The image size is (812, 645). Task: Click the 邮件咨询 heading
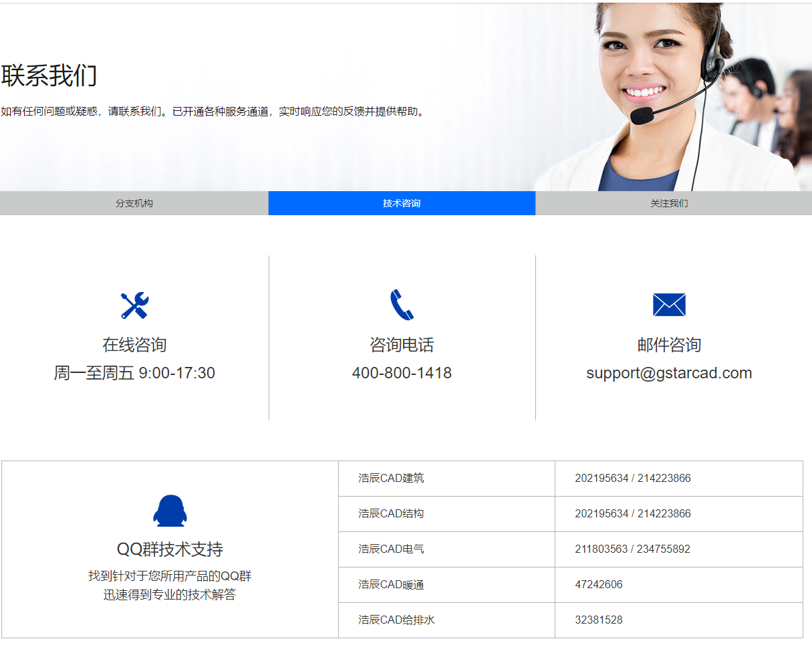click(x=669, y=345)
